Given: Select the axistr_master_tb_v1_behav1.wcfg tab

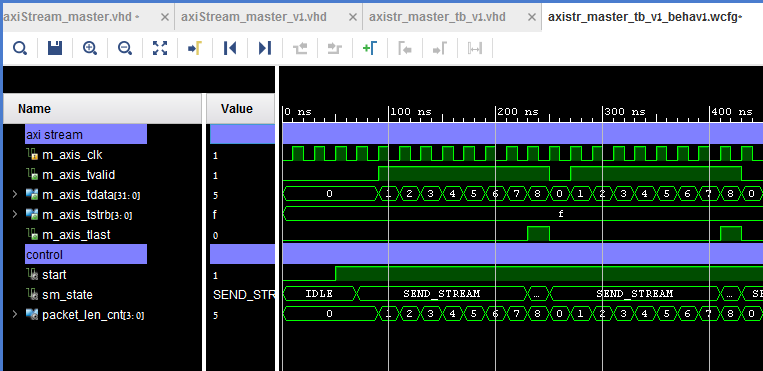Looking at the screenshot, I should (x=645, y=17).
